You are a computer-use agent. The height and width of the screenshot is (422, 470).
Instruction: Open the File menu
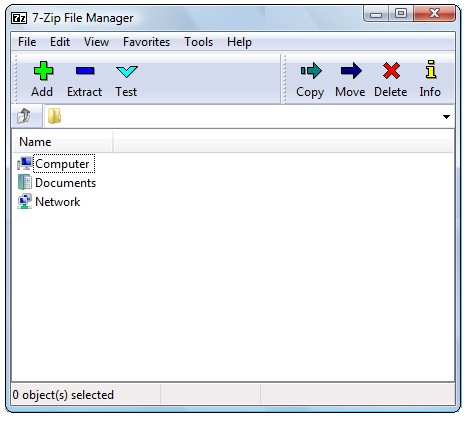(x=27, y=42)
